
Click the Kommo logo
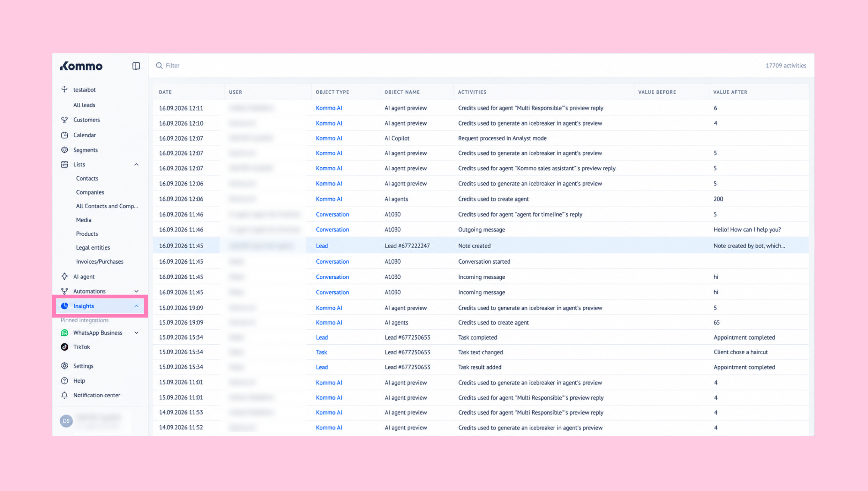tap(81, 66)
